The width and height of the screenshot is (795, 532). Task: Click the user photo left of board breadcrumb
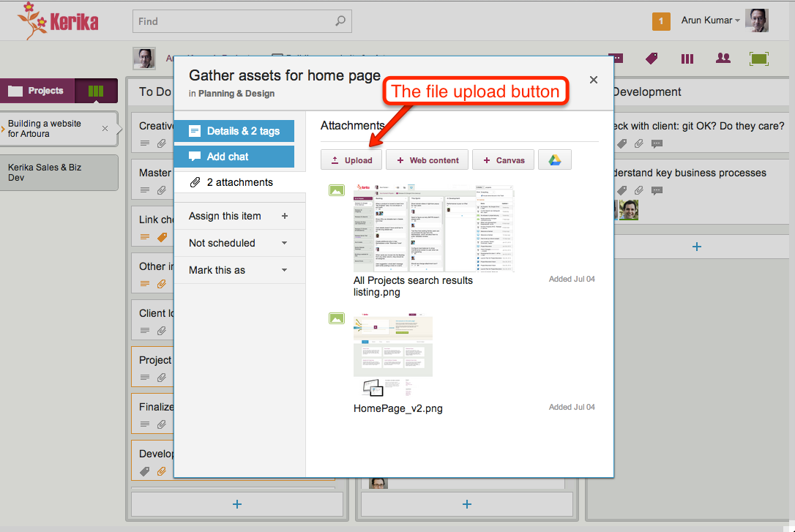(144, 59)
